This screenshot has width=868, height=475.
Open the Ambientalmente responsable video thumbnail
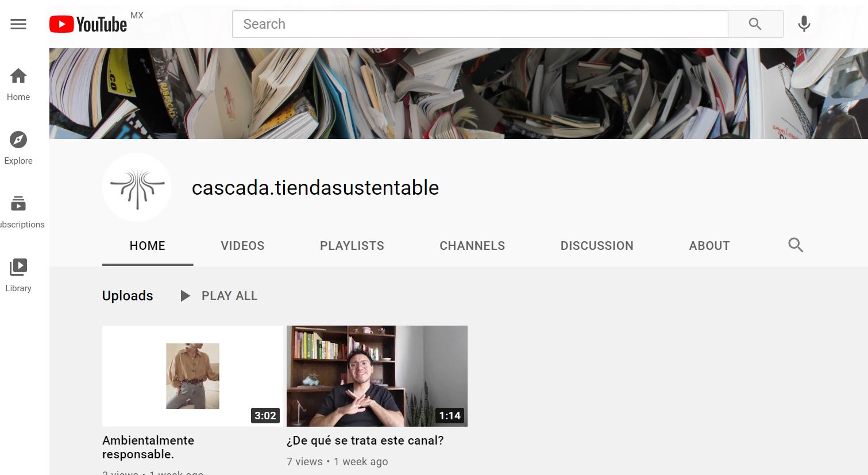192,376
